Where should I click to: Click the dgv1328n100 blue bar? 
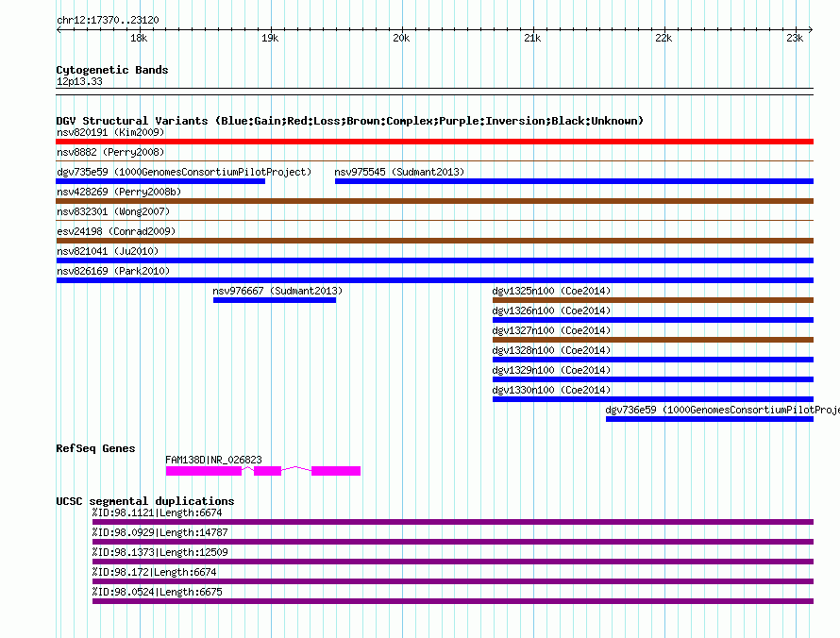653,360
